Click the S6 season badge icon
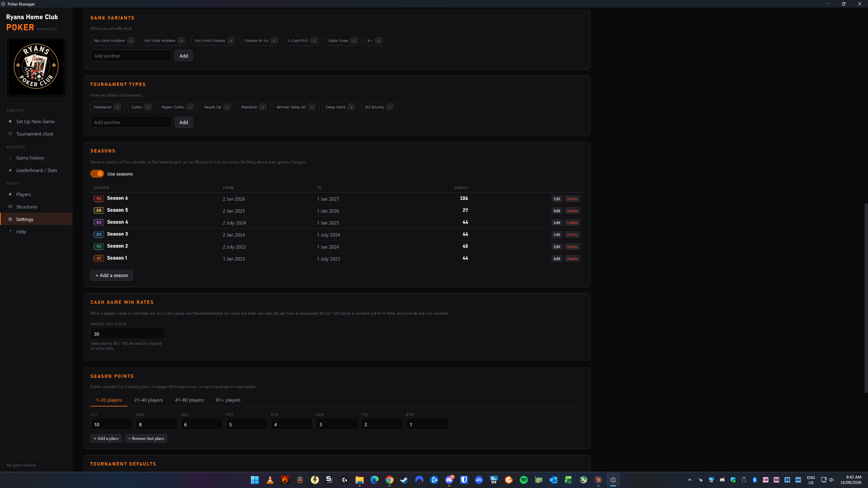 99,199
